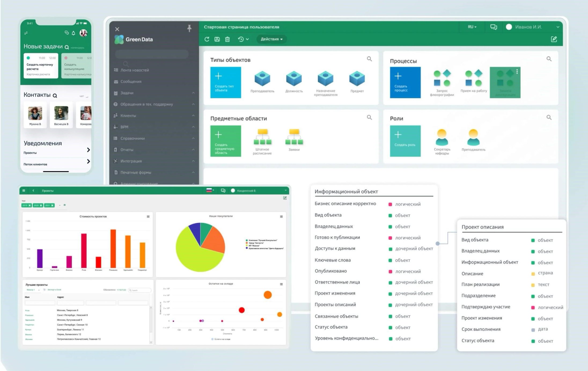Click the sidebar search input field
588x371 pixels.
152,54
